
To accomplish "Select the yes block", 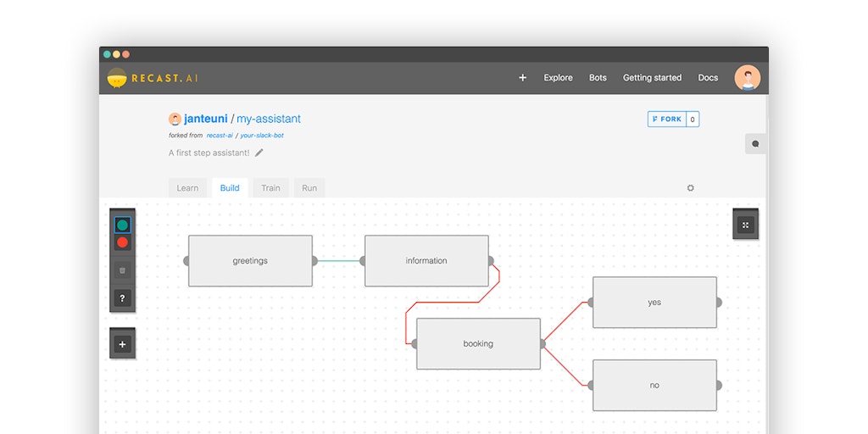I will coord(654,303).
